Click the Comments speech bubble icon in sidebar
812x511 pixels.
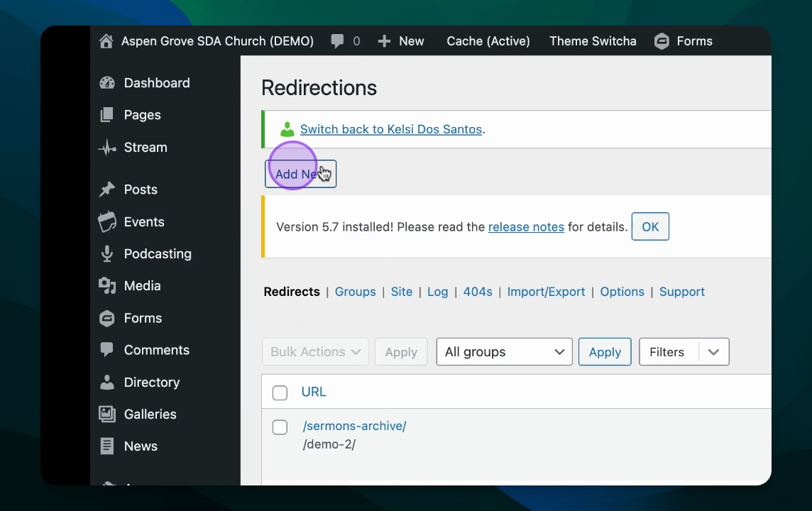[x=106, y=349]
